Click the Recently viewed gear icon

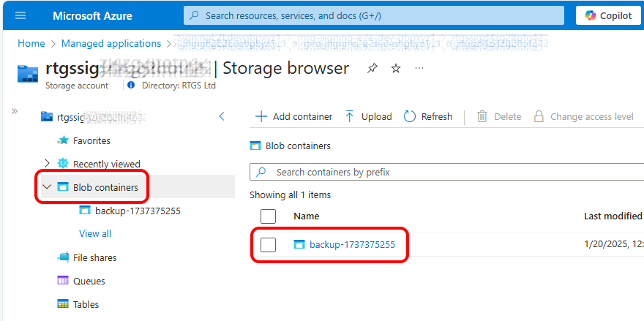[x=62, y=163]
